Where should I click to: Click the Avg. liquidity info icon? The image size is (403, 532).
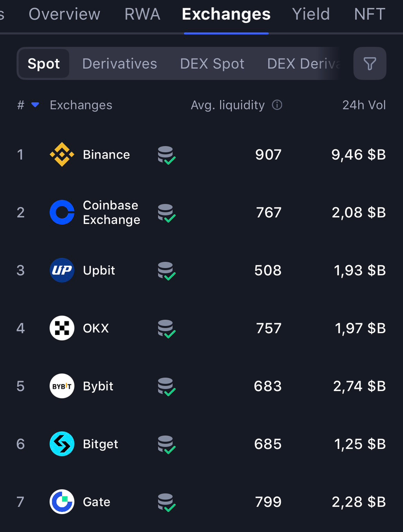[277, 105]
